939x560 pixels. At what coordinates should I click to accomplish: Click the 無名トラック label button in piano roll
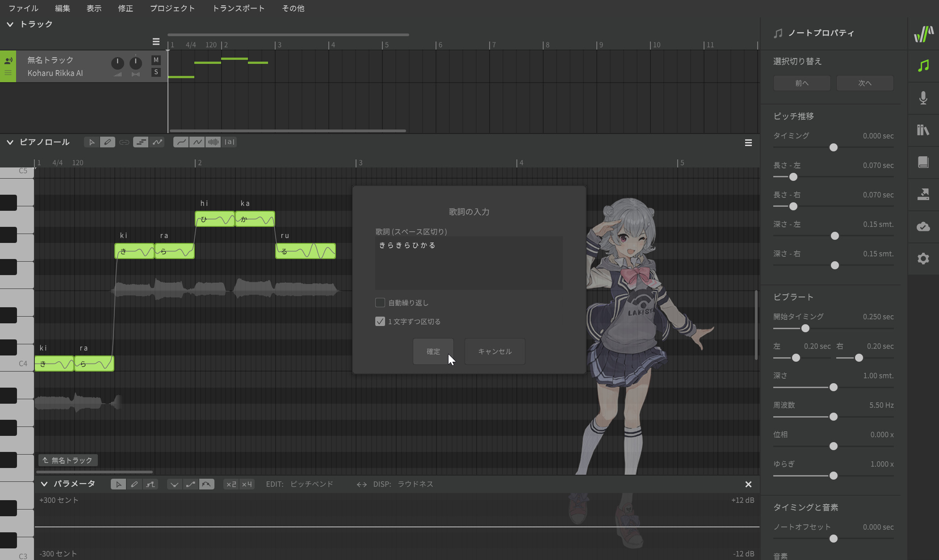tap(68, 460)
